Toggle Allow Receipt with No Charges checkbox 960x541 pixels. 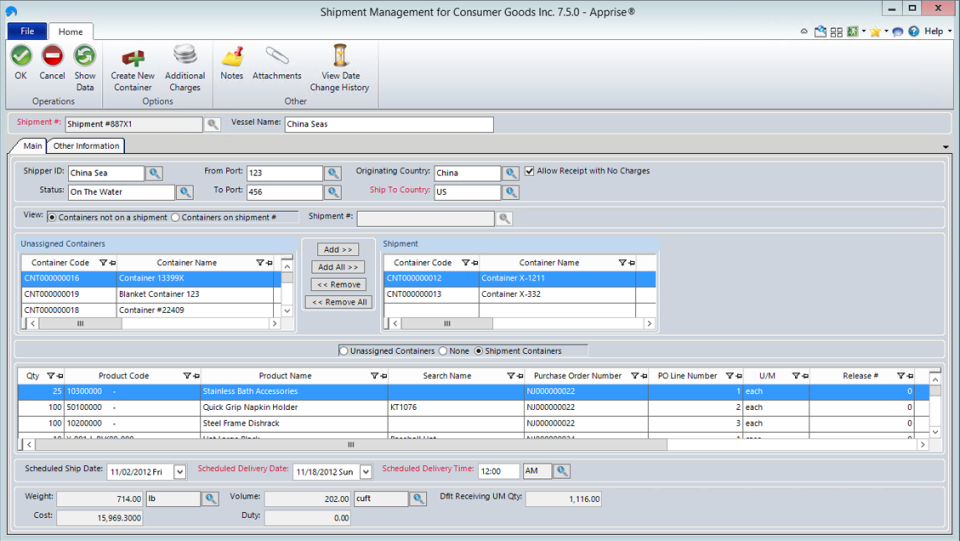[x=530, y=171]
